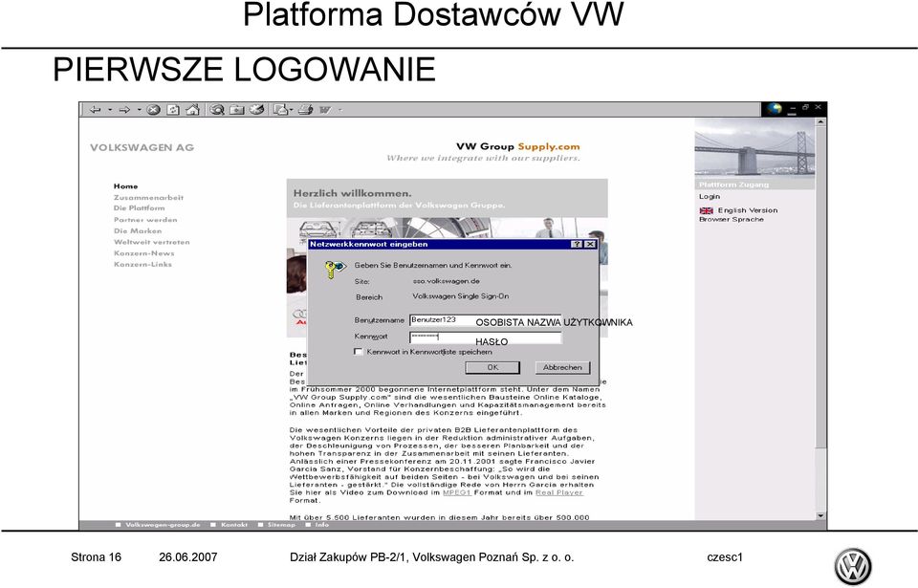The height and width of the screenshot is (588, 918).
Task: Open the History toolbar icon
Action: (256, 110)
